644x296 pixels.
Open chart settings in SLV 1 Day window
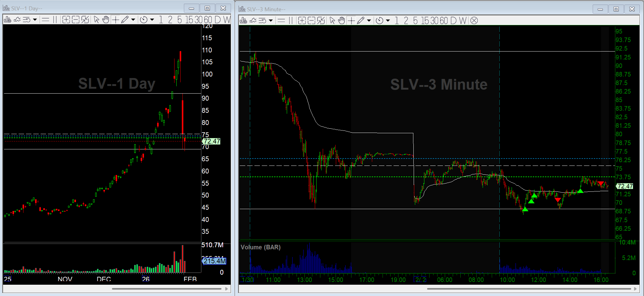[x=7, y=20]
